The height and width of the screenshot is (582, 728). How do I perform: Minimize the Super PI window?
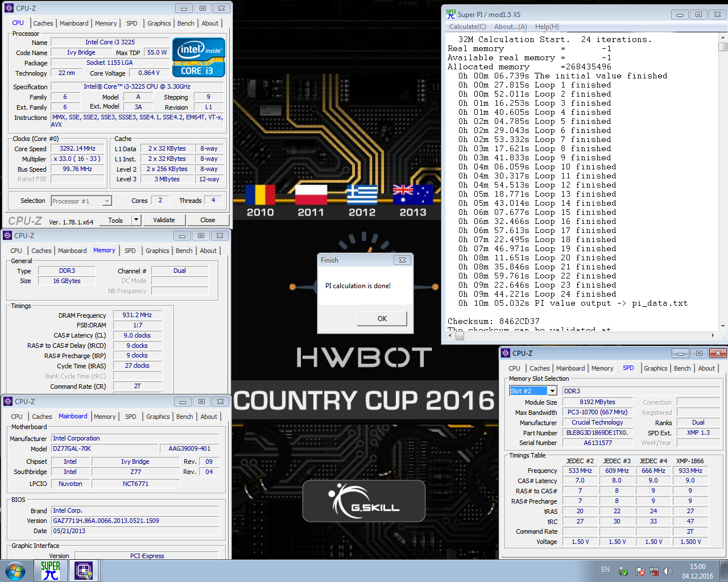(680, 15)
